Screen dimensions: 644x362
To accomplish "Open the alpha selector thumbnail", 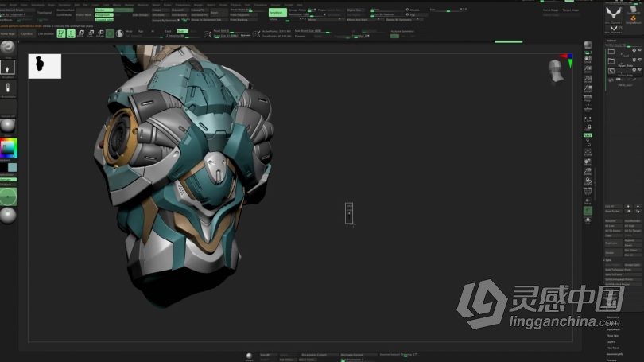I will (7, 87).
